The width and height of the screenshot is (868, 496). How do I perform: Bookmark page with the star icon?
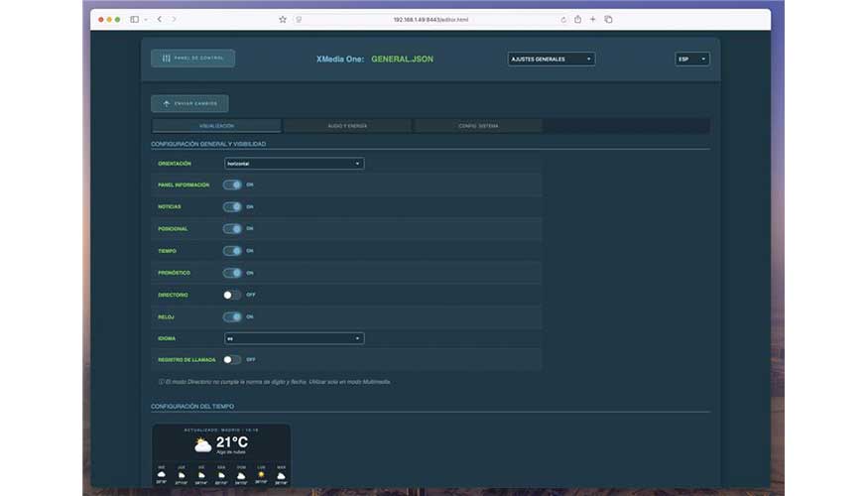point(283,20)
